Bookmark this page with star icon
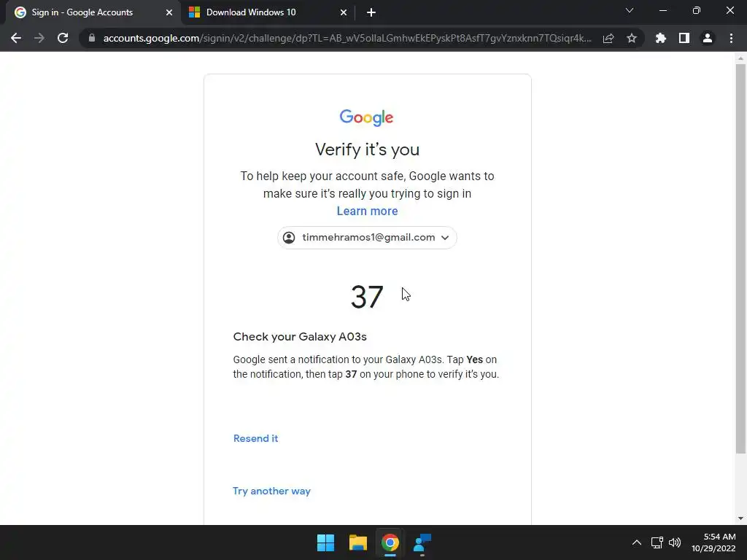 tap(632, 38)
